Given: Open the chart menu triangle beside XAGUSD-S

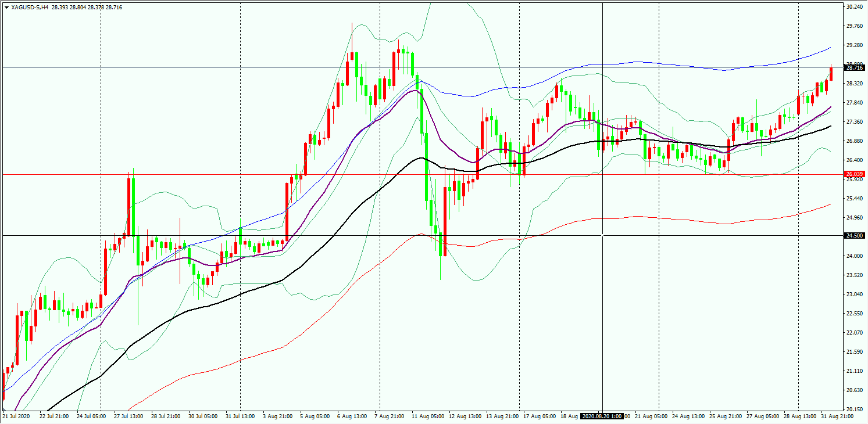Looking at the screenshot, I should (7, 7).
